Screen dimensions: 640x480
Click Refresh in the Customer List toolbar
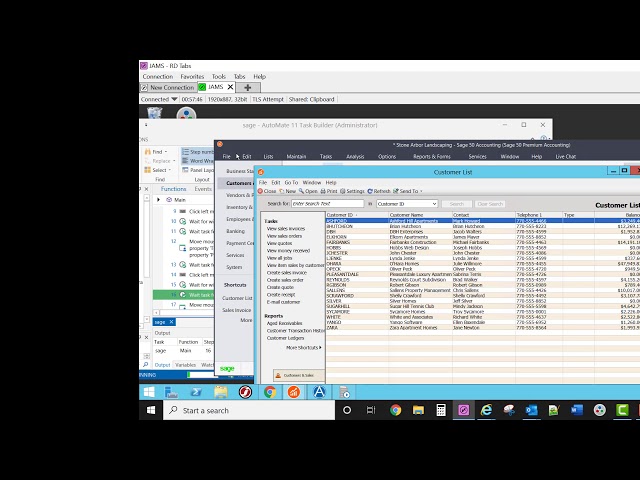(379, 191)
